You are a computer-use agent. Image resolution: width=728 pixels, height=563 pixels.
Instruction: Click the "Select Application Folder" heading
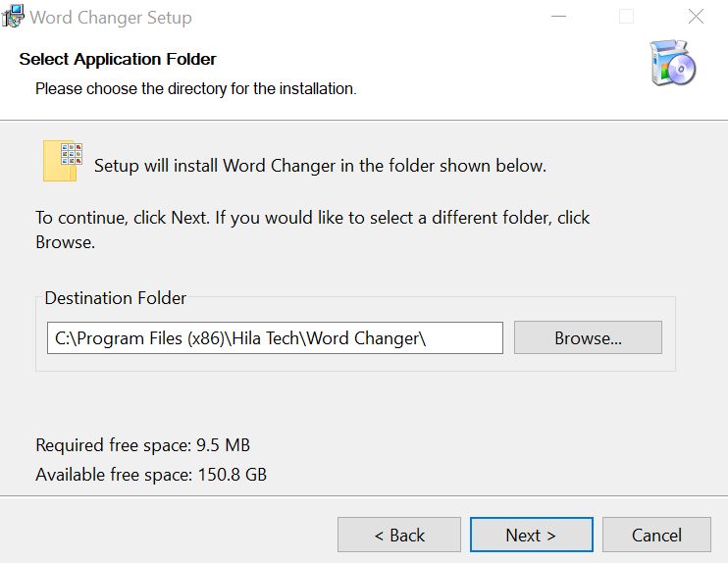[x=118, y=59]
